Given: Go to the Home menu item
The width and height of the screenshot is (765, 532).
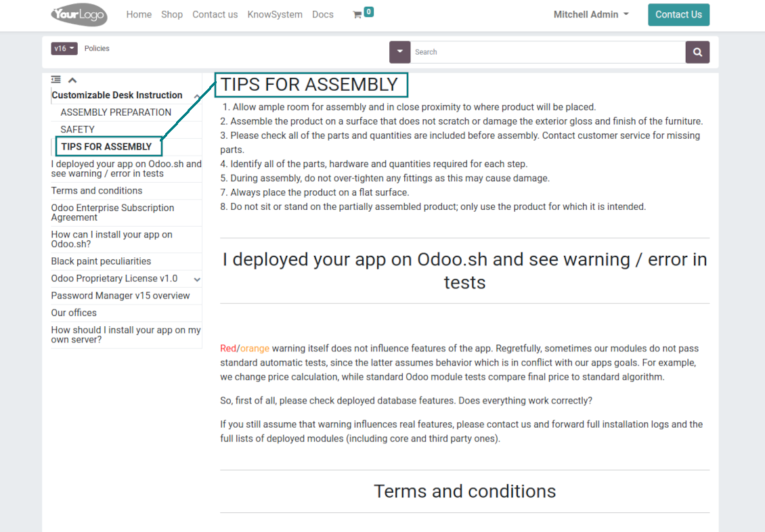Looking at the screenshot, I should click(x=139, y=15).
